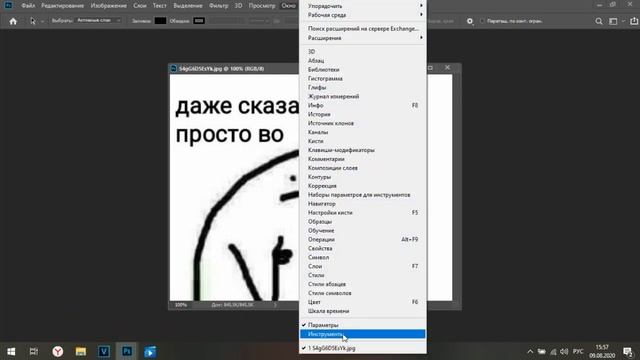The height and width of the screenshot is (360, 640).
Task: Click the 100% zoom field in document
Action: click(x=181, y=305)
